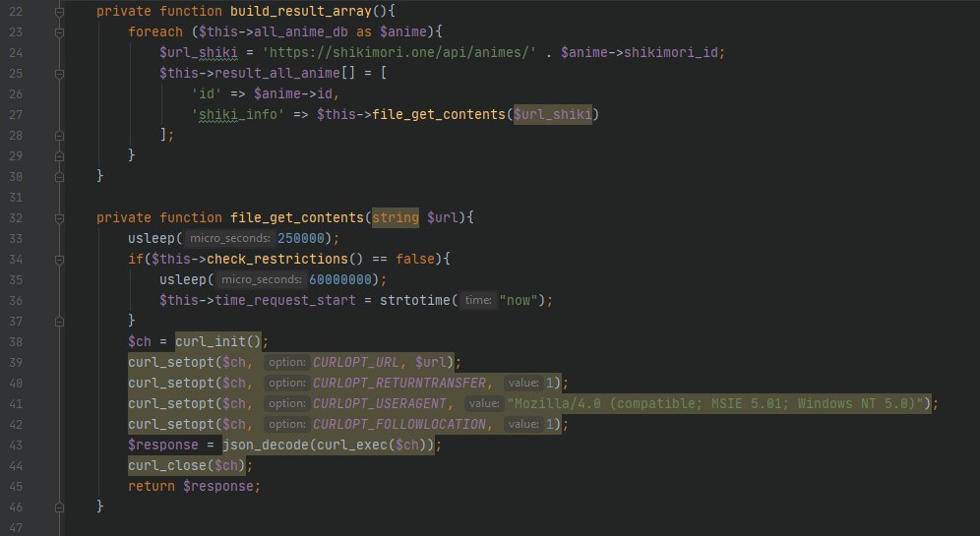Click the highlighted string type hint
Image resolution: width=980 pixels, height=536 pixels.
[x=395, y=218]
